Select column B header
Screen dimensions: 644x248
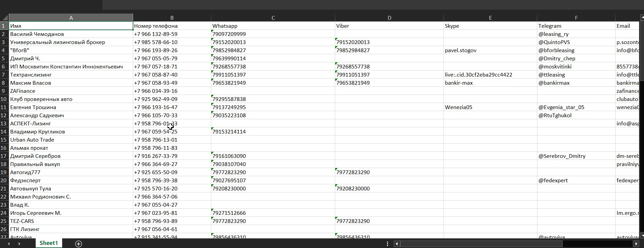pyautogui.click(x=172, y=18)
